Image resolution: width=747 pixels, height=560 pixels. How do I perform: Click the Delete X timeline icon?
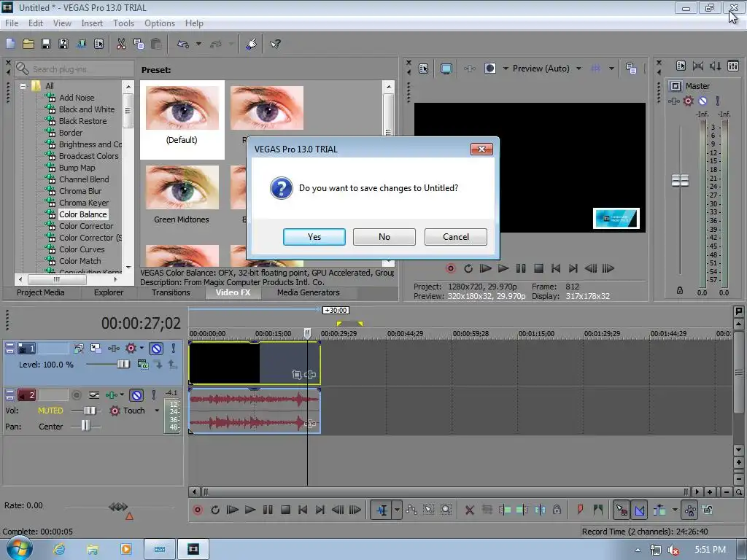pyautogui.click(x=469, y=510)
